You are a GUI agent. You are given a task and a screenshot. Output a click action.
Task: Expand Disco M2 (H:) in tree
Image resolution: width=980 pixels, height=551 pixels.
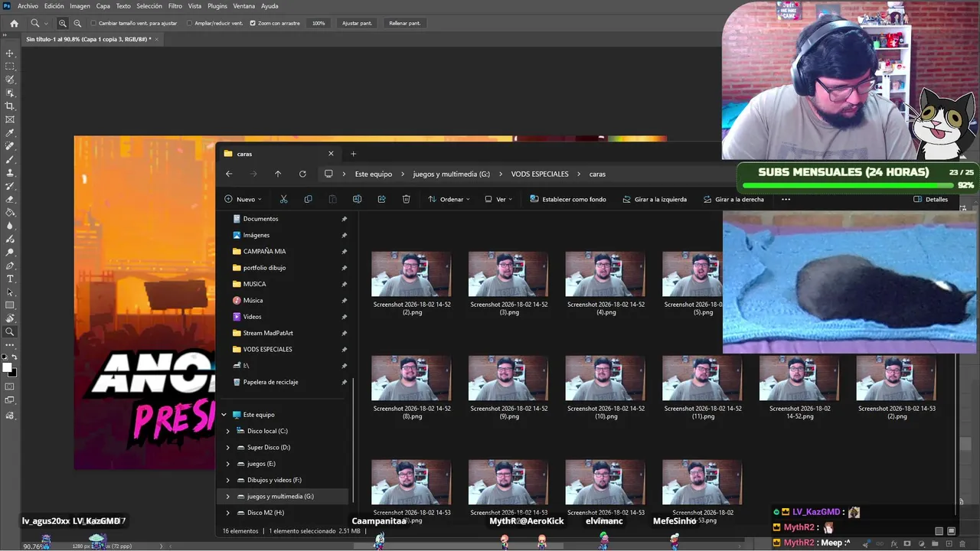tap(227, 513)
